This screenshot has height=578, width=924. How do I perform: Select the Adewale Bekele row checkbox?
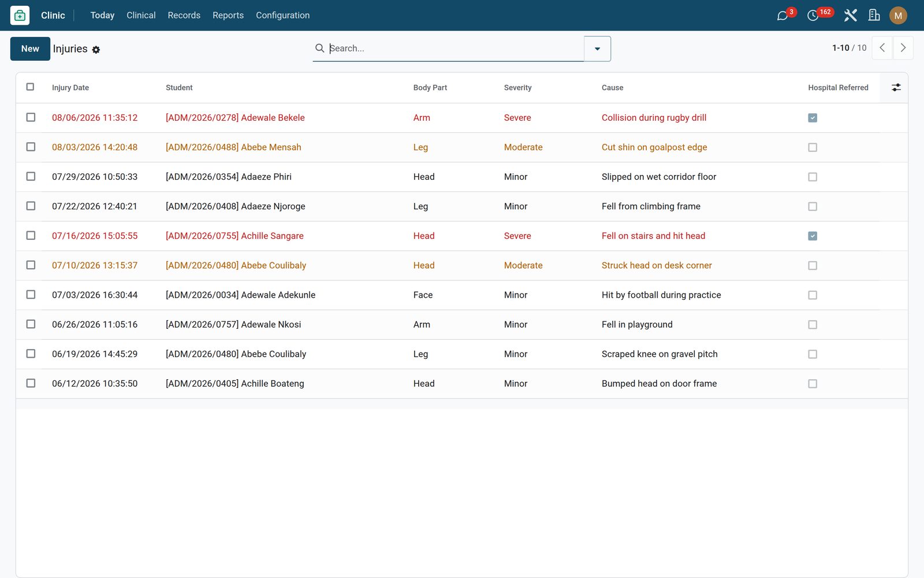[x=31, y=117]
